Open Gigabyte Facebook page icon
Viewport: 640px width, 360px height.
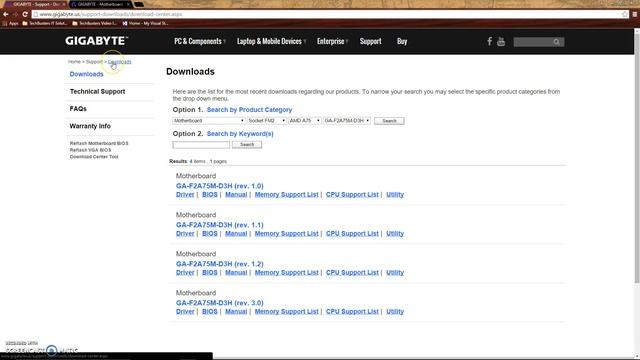coord(489,41)
